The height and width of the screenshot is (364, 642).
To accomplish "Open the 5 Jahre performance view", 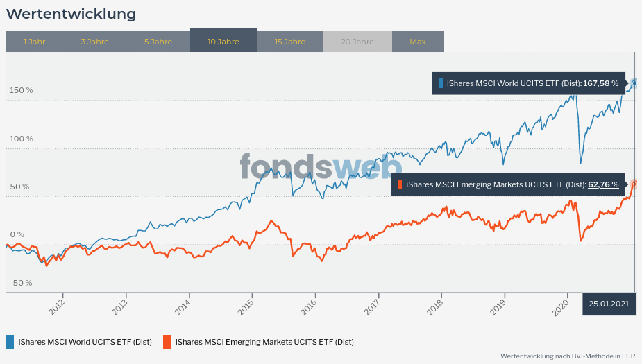I will tap(158, 42).
